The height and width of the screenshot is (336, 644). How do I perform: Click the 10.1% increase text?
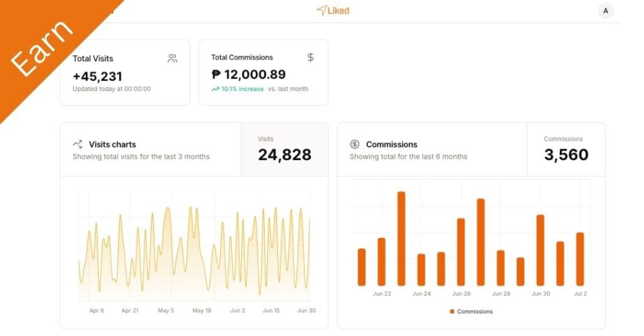tap(242, 89)
